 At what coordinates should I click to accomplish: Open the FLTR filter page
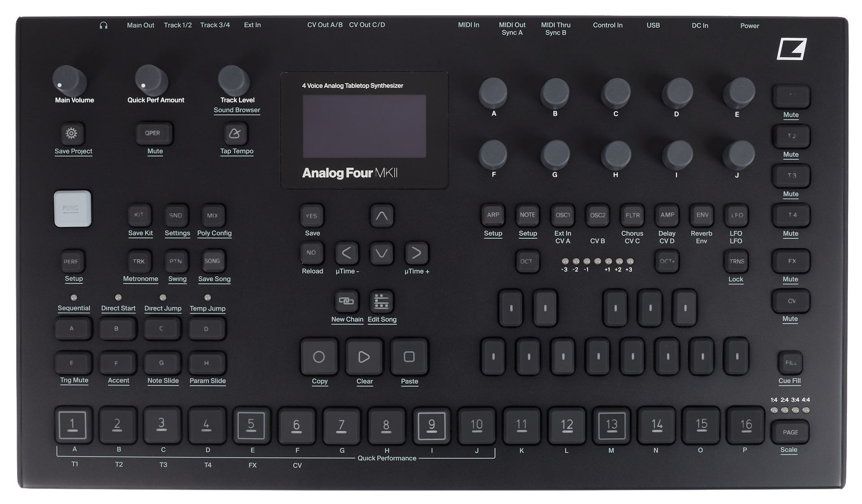click(632, 215)
